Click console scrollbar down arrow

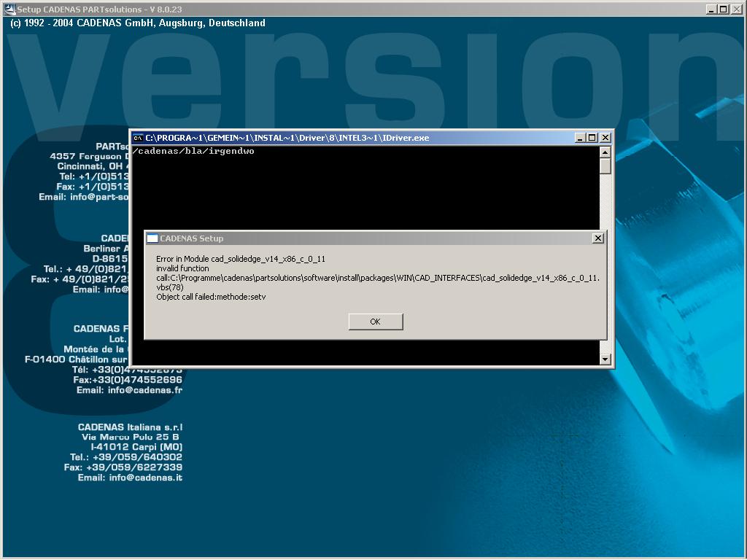click(x=605, y=359)
